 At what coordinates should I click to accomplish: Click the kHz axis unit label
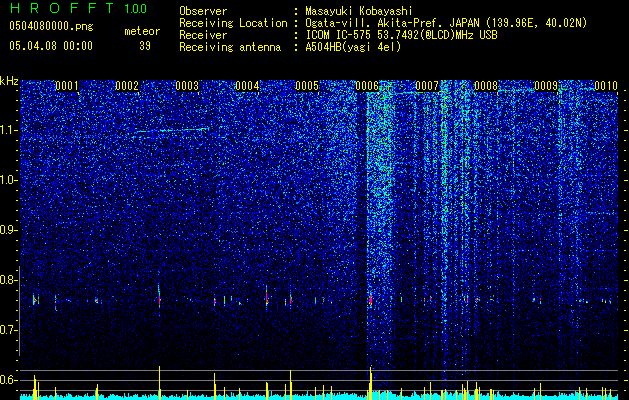click(x=9, y=81)
